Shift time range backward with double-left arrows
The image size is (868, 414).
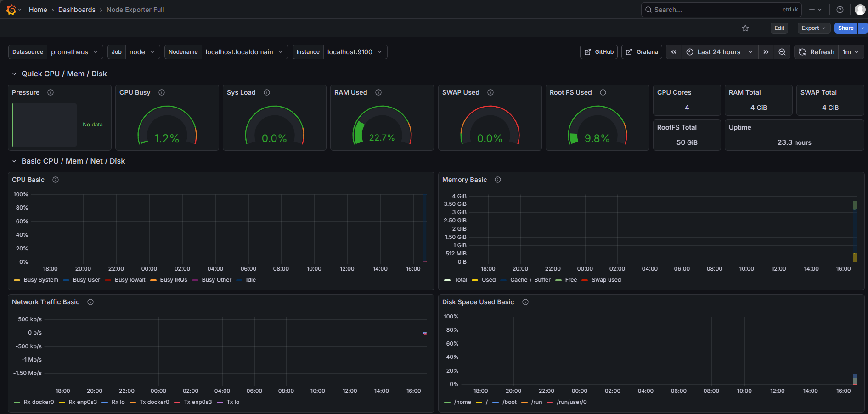coord(674,52)
